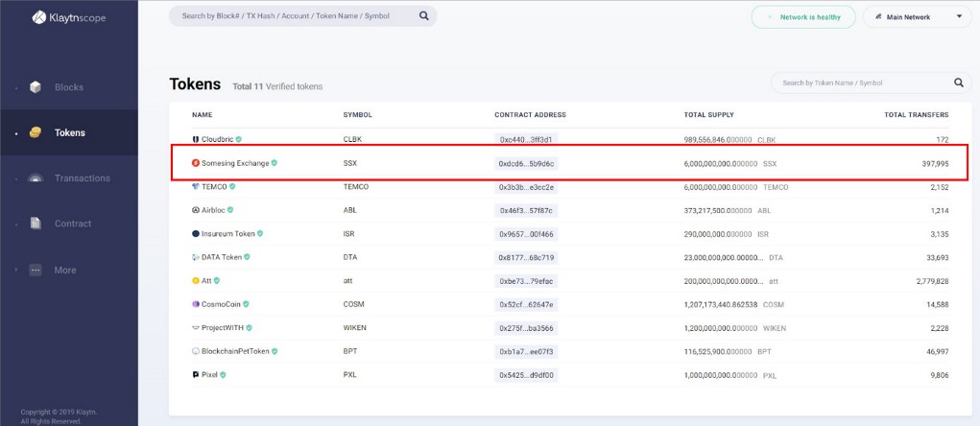The image size is (980, 426).
Task: Open contract address 0xdcd6...5b9d6c
Action: point(526,163)
